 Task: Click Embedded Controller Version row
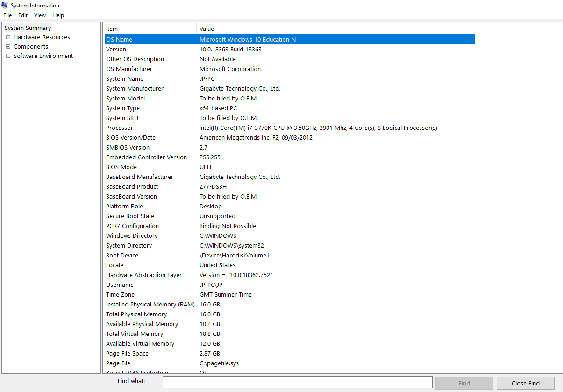[x=290, y=157]
